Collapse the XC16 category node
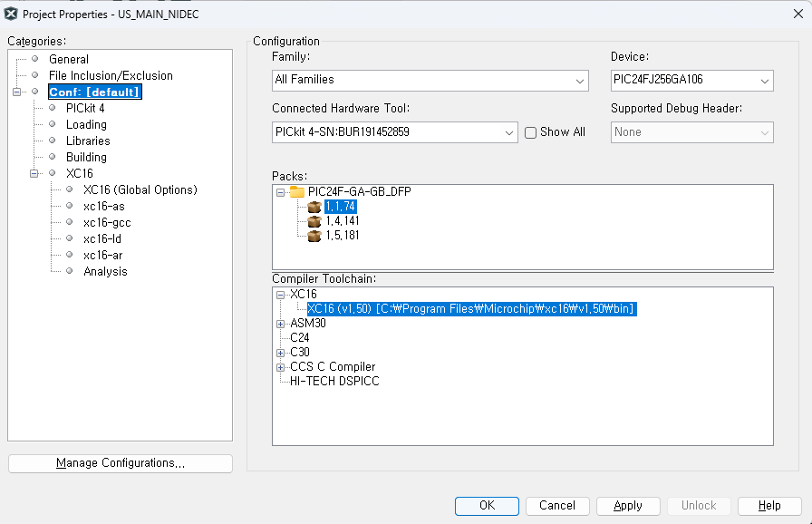 pos(34,173)
